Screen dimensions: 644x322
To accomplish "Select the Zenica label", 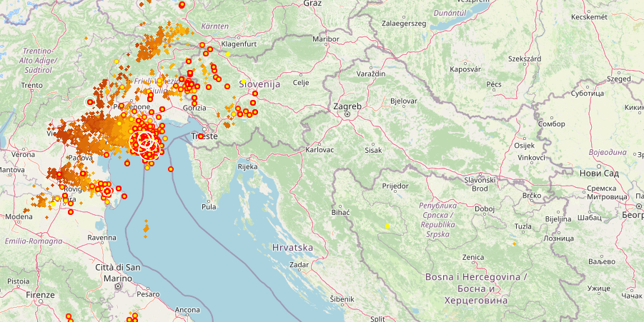I will click(473, 257).
